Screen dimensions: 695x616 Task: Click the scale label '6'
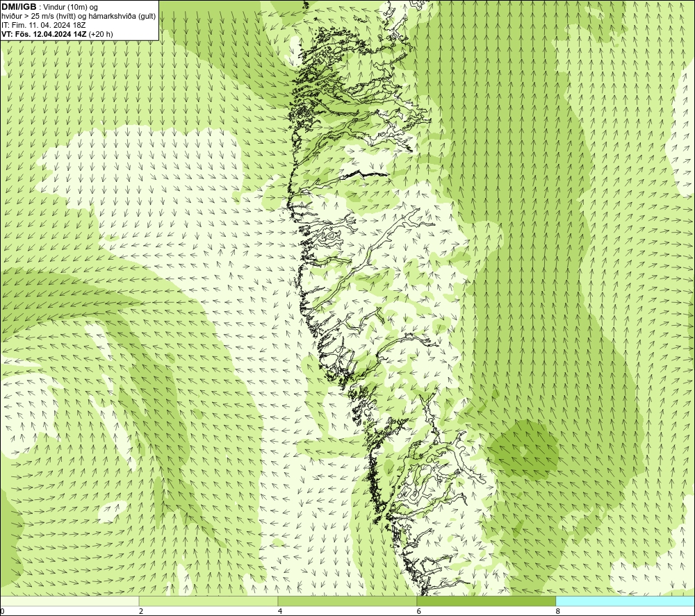tap(418, 611)
